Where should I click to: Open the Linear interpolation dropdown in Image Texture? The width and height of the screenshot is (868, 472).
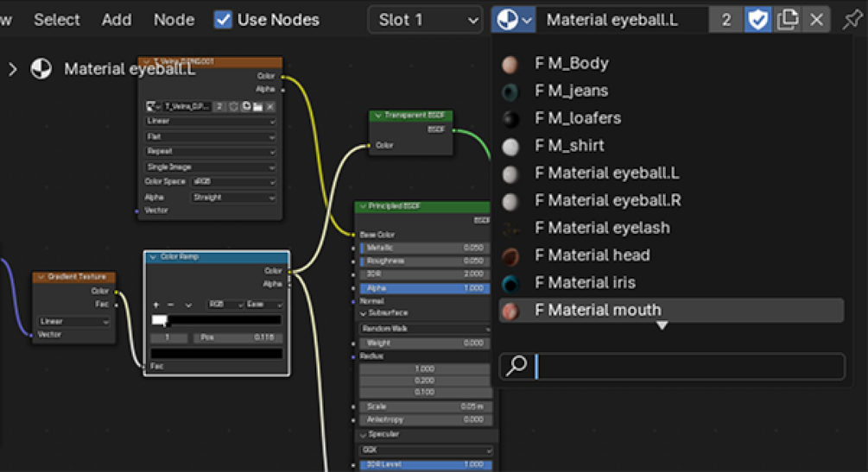[x=210, y=121]
